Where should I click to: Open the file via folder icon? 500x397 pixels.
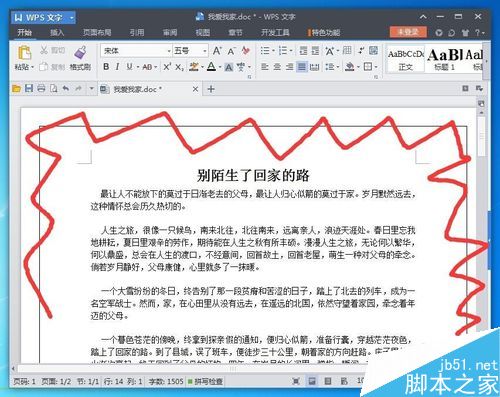16,89
